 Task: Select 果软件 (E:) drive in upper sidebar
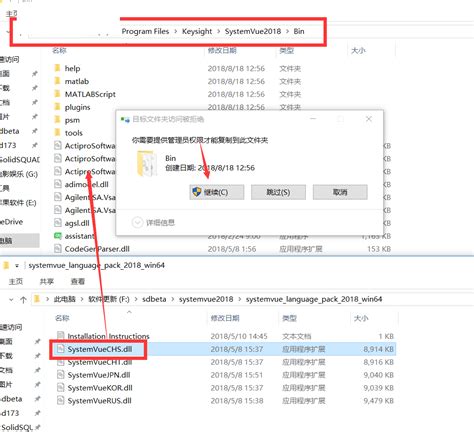(x=18, y=203)
